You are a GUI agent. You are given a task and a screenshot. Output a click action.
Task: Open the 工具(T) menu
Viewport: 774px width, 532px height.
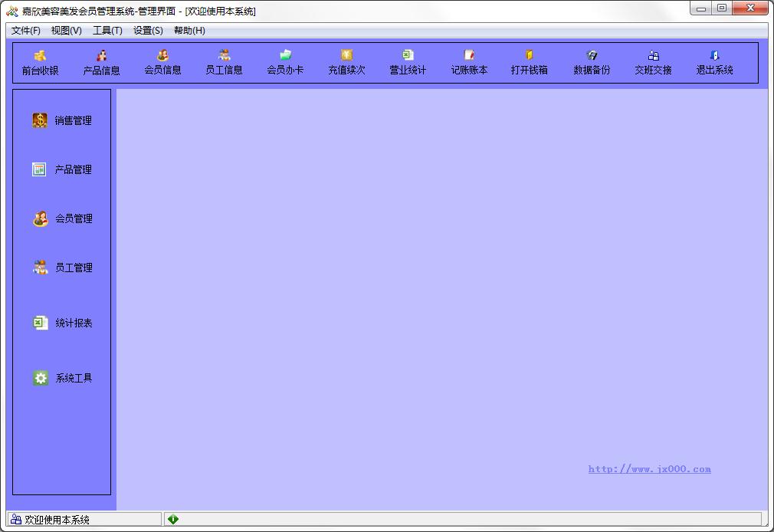point(107,31)
